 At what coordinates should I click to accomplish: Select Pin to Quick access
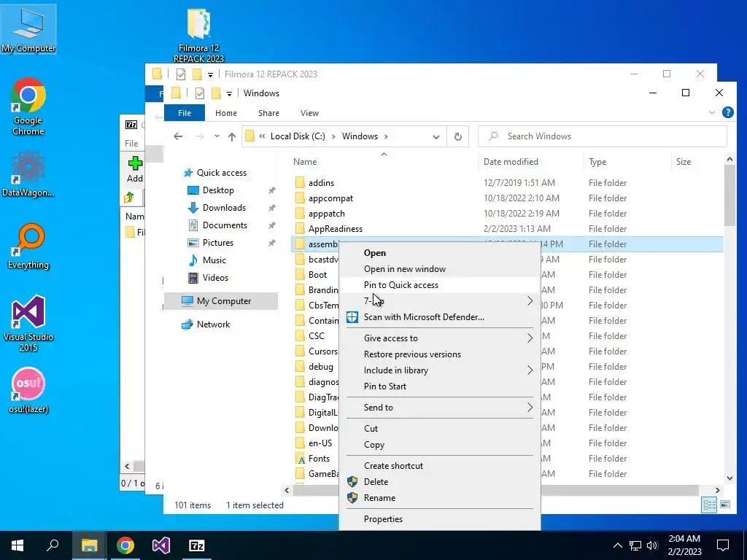[401, 285]
